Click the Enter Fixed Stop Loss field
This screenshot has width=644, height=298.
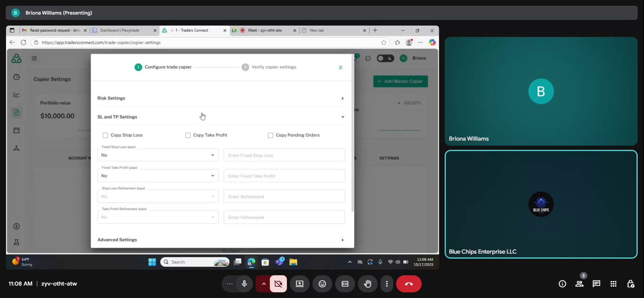pos(284,155)
